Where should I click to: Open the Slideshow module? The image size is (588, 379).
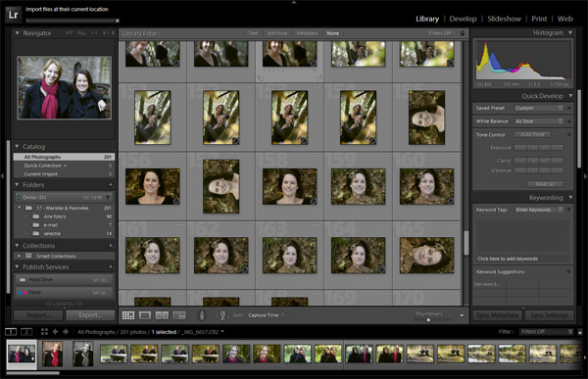504,19
